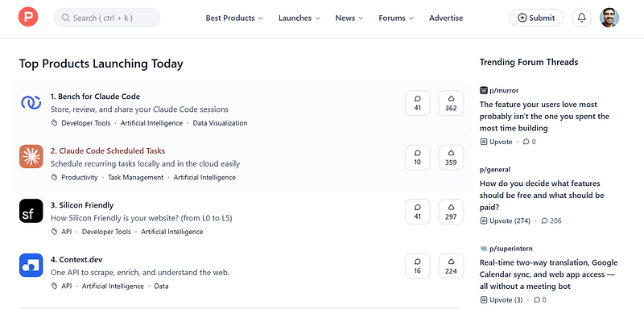Open Context.dev product logo
Image resolution: width=644 pixels, height=309 pixels.
(31, 265)
